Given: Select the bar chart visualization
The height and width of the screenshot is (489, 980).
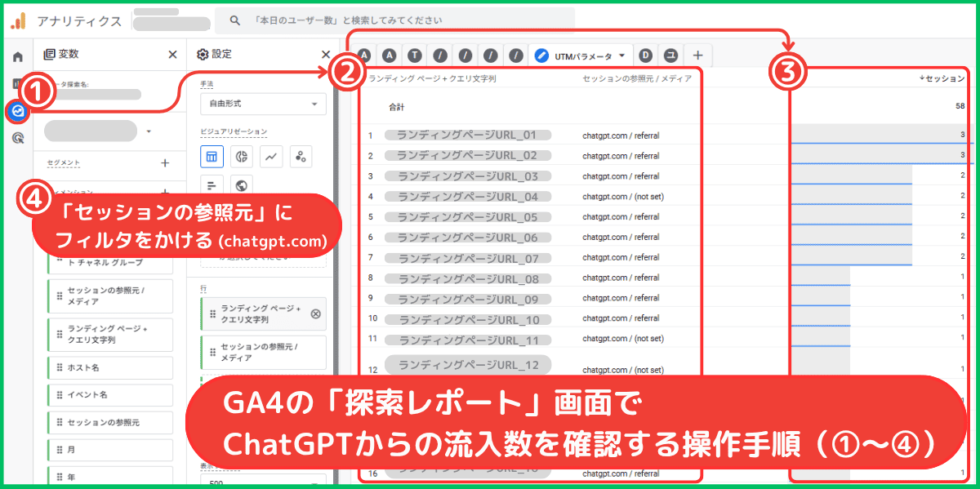Looking at the screenshot, I should click(x=212, y=185).
